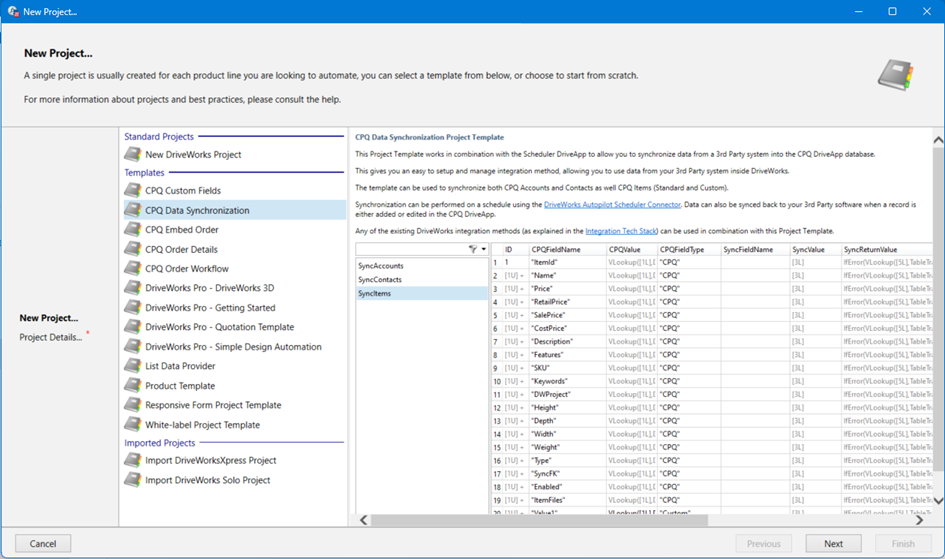The width and height of the screenshot is (945, 559).
Task: Choose Import DriveWorks Solo Project
Action: click(207, 480)
